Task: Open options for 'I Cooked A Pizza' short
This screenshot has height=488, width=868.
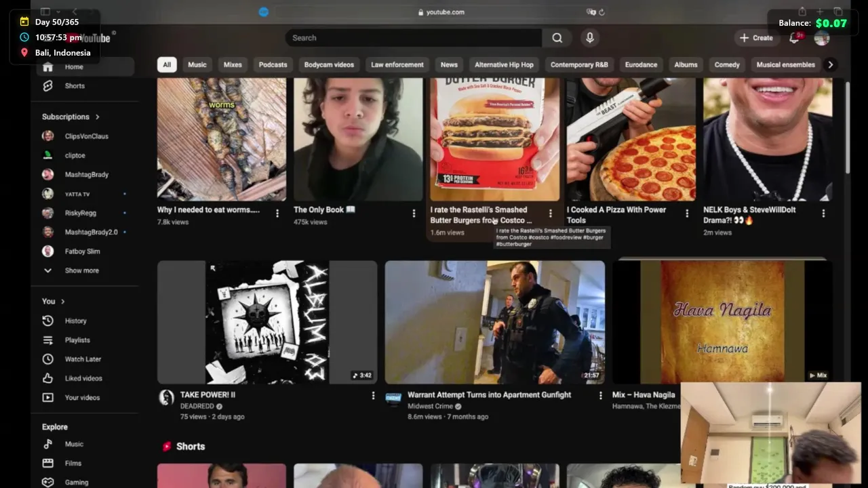Action: 687,213
